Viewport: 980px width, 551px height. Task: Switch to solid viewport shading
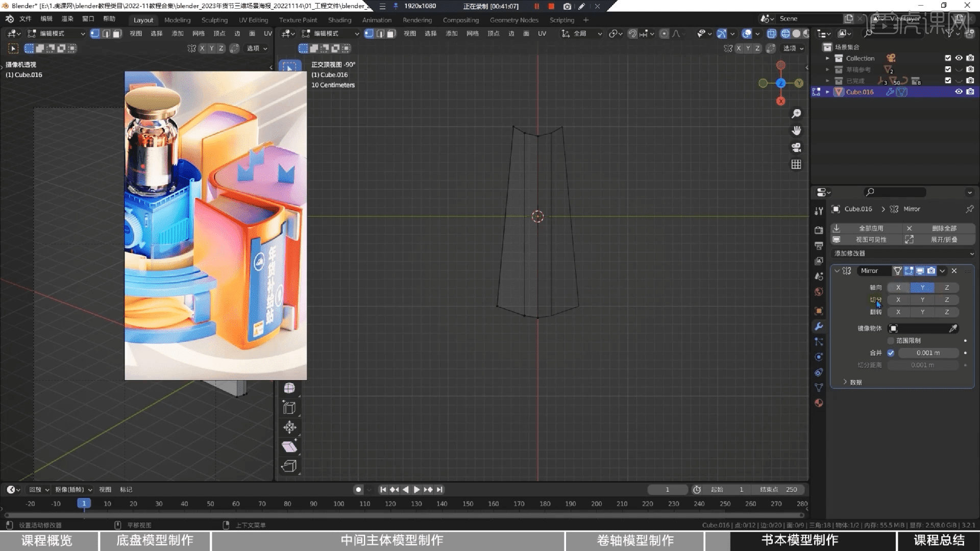796,34
